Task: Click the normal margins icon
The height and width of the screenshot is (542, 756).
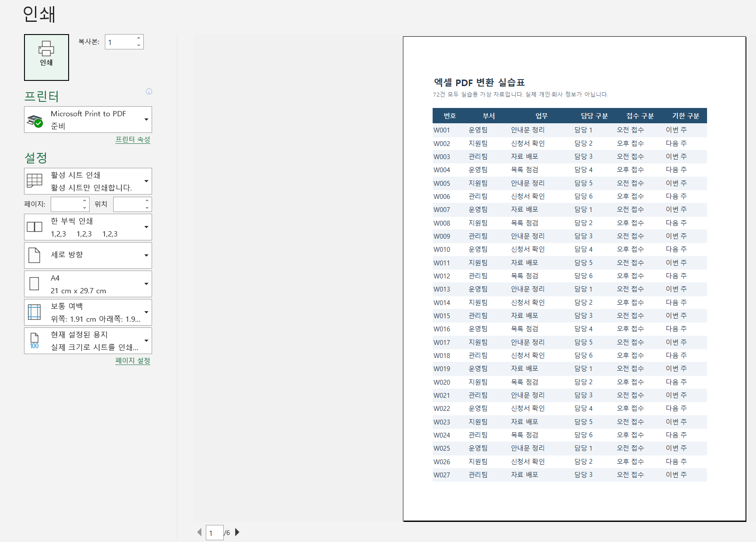Action: click(x=34, y=312)
